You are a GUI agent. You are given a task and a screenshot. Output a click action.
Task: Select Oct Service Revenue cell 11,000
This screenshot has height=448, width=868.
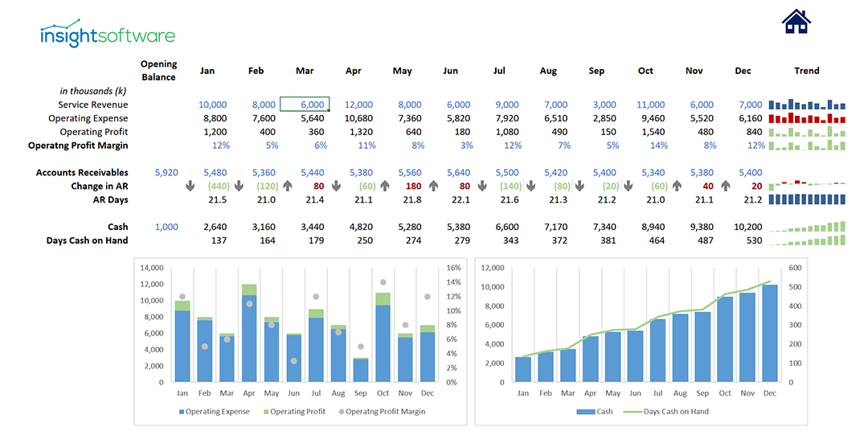(650, 105)
